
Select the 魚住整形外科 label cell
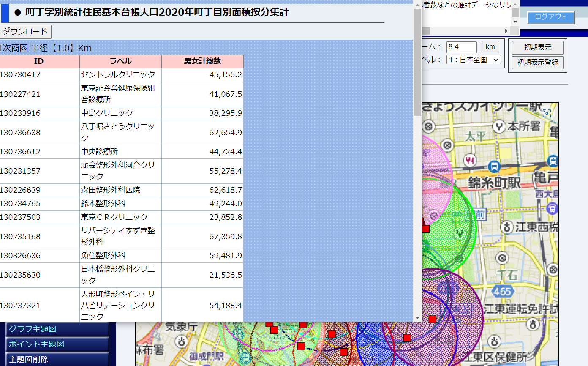tap(120, 256)
